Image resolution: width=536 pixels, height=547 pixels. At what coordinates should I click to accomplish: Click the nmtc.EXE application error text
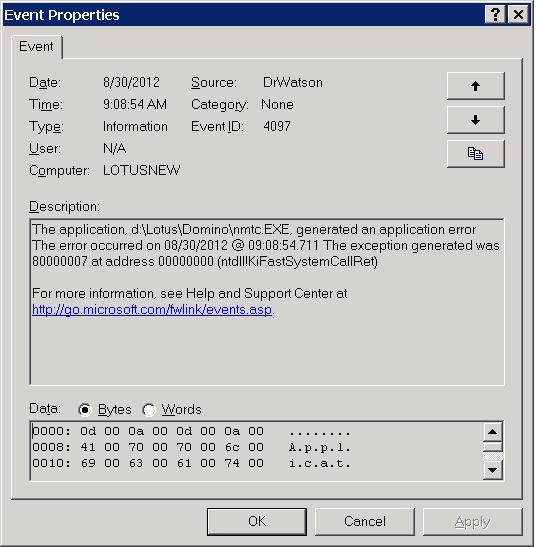tap(254, 230)
